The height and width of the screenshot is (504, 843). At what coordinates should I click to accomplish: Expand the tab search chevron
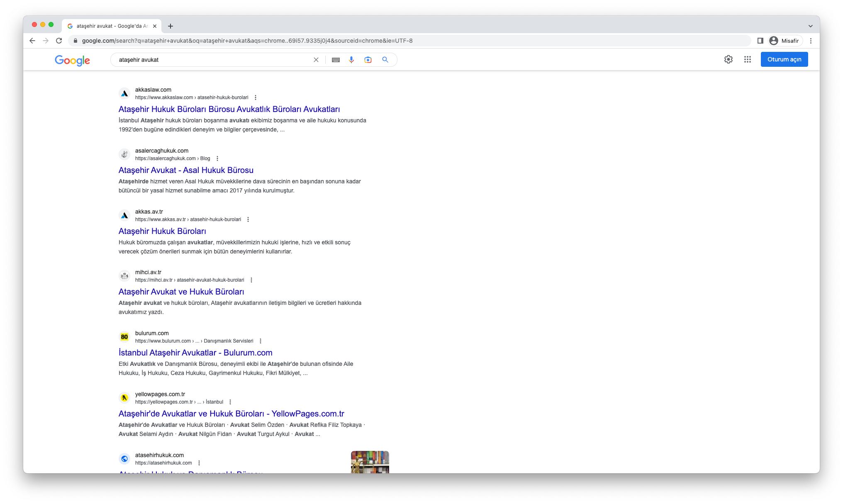click(811, 26)
